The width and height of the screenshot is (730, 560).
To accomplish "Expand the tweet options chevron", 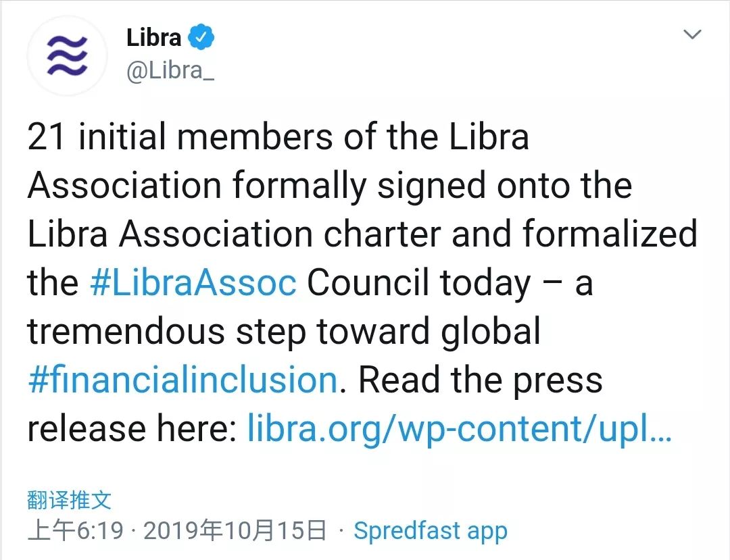I will pyautogui.click(x=692, y=34).
